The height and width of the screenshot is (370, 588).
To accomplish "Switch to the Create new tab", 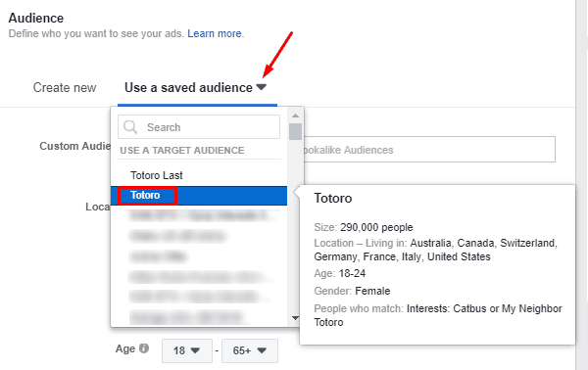I will click(65, 88).
